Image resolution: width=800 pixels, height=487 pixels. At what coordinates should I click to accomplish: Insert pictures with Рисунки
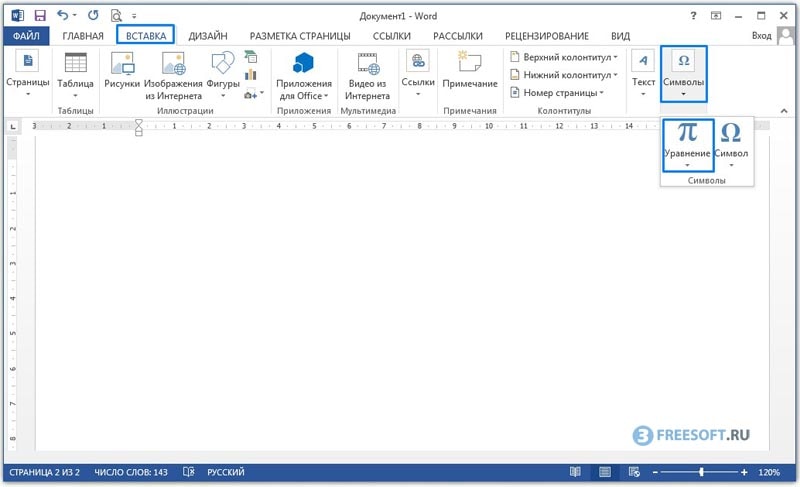coord(122,71)
